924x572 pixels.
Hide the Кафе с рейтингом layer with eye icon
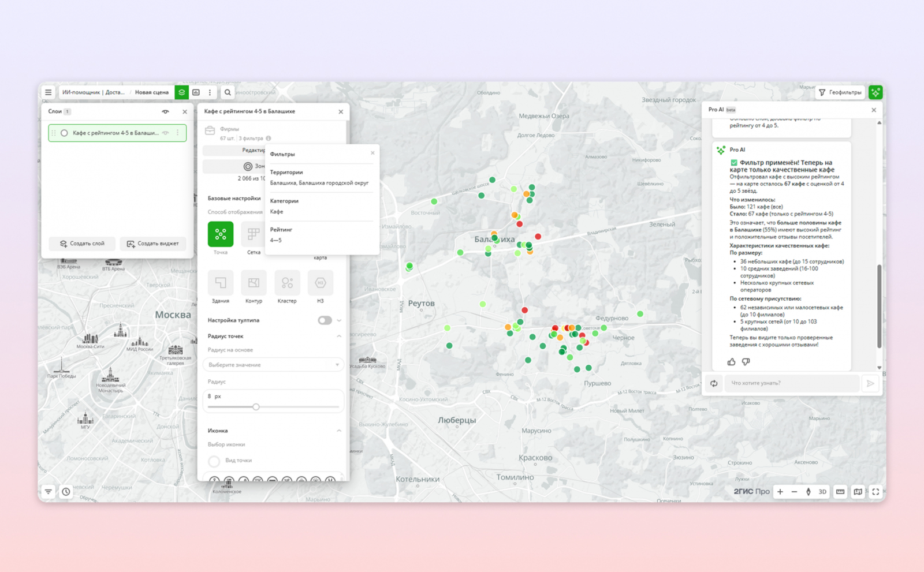pos(166,133)
